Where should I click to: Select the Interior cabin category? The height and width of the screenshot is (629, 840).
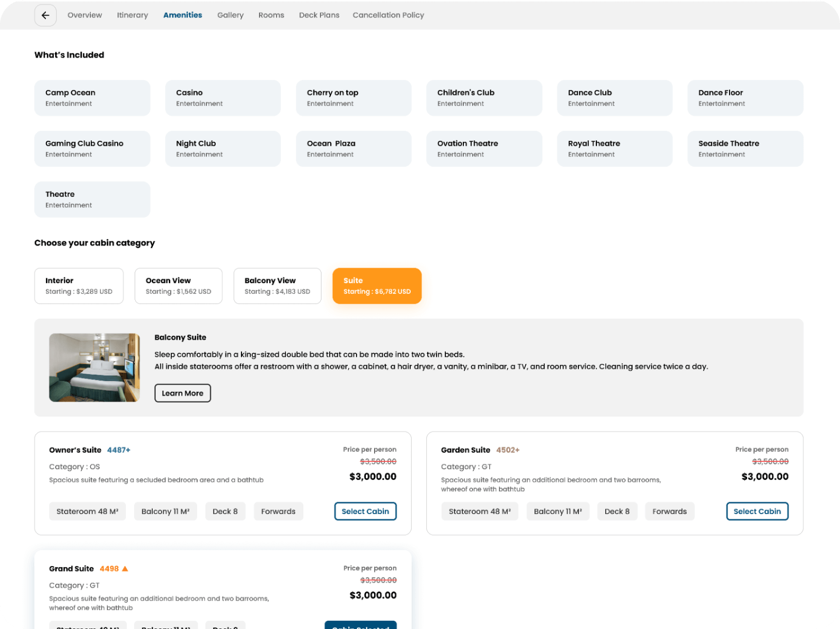point(79,286)
